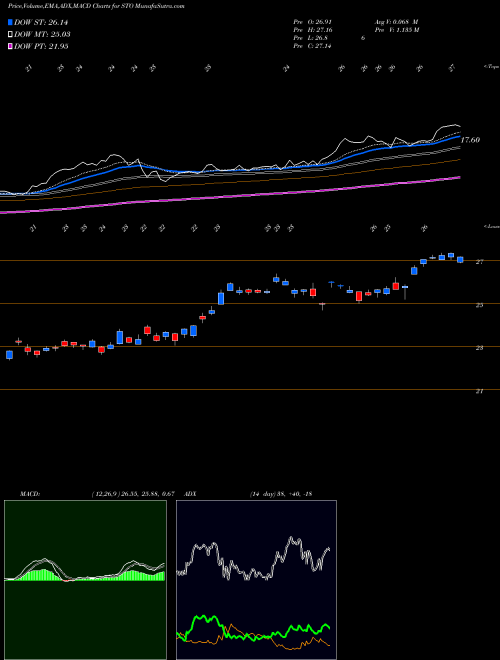The height and width of the screenshot is (660, 500).
Task: Click the 'Pre H: 27.16' value
Action: click(x=313, y=30)
